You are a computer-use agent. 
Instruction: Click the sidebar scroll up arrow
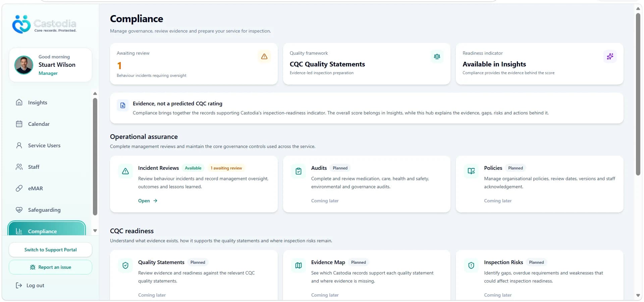[x=95, y=94]
